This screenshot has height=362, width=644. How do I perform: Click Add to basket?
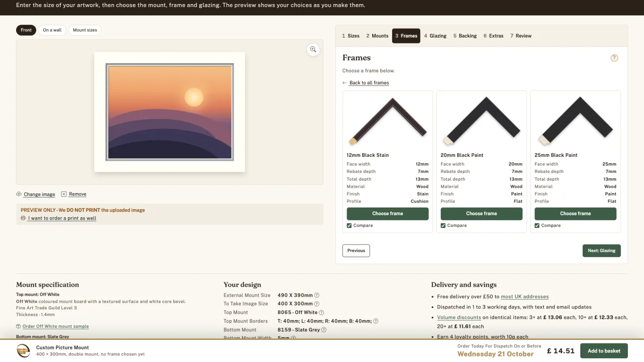[x=604, y=351]
